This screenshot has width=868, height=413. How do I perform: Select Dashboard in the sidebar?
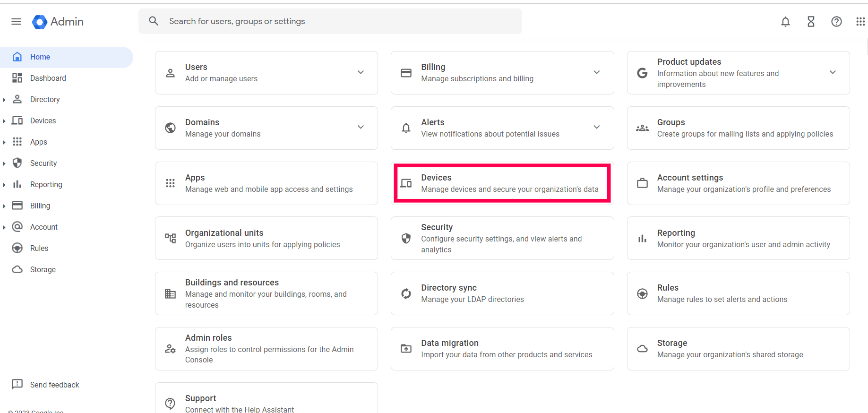[x=48, y=78]
